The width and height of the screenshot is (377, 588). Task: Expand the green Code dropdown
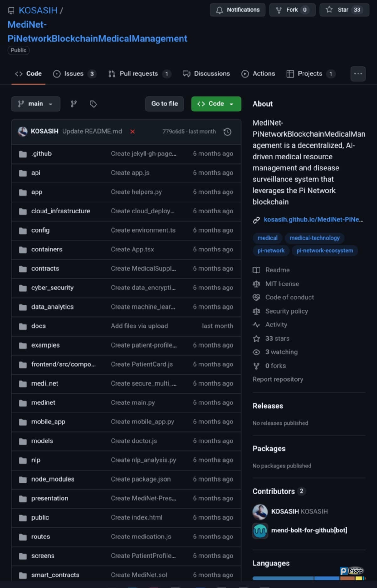click(216, 104)
